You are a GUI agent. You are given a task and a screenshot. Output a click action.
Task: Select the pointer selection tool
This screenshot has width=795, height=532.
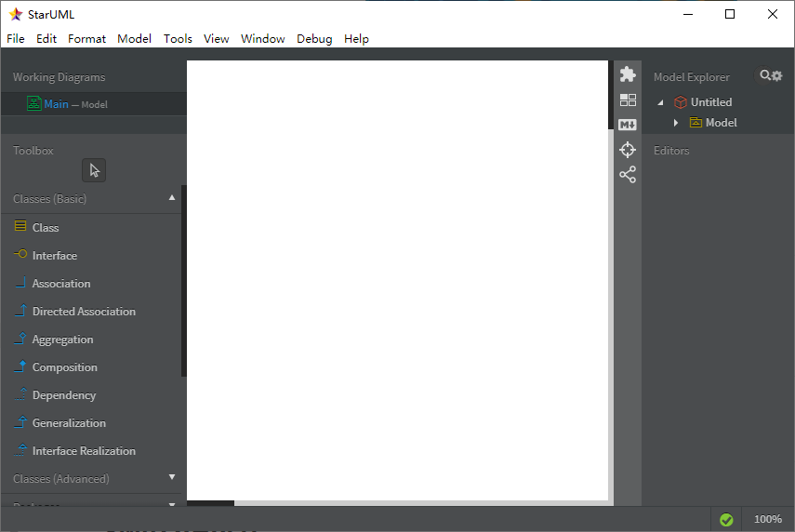[x=94, y=170]
